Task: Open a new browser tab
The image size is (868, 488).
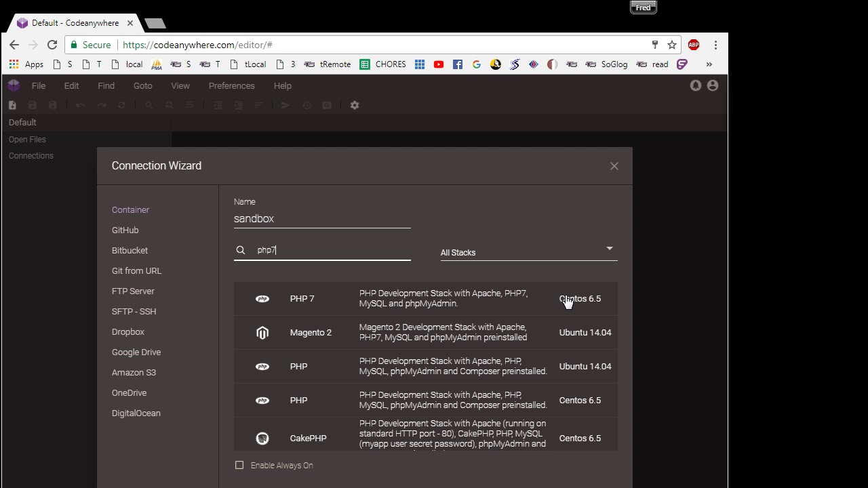Action: click(155, 24)
